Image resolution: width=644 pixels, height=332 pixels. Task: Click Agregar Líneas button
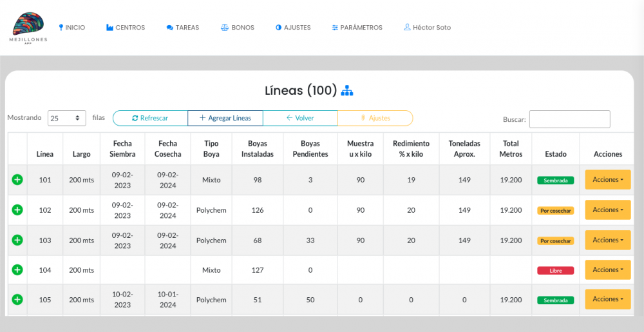225,118
